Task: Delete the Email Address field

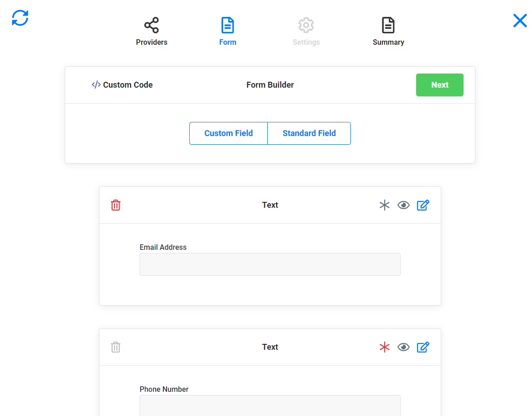Action: (115, 205)
